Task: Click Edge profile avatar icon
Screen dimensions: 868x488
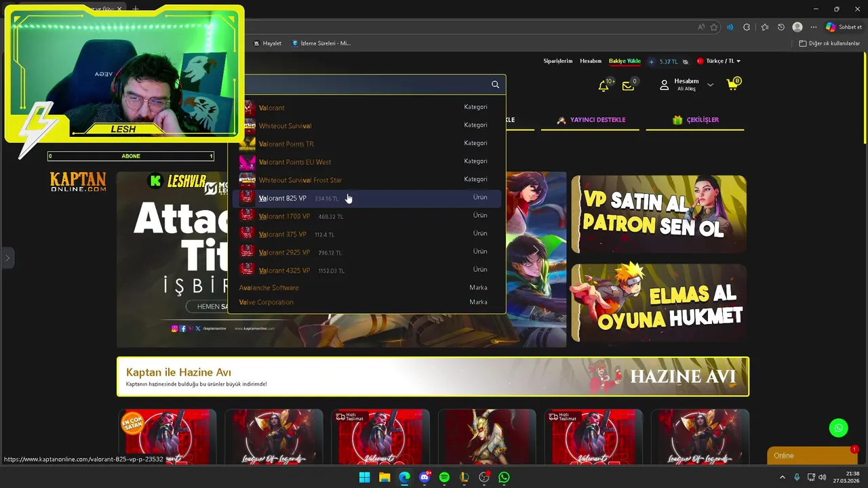Action: (797, 27)
